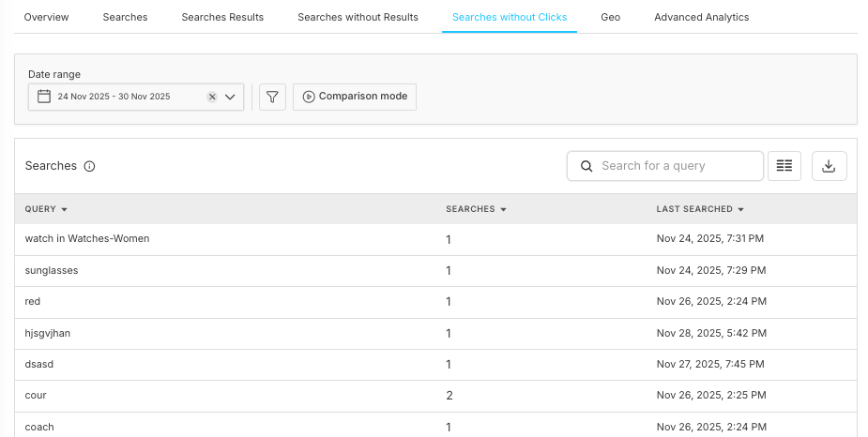Click the sunglasses query row
The image size is (868, 437).
tap(52, 270)
